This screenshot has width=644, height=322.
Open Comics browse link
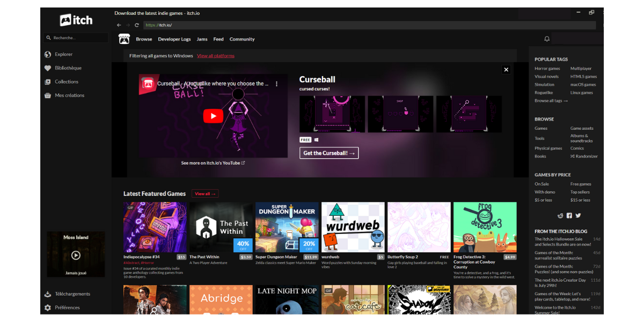pos(577,148)
